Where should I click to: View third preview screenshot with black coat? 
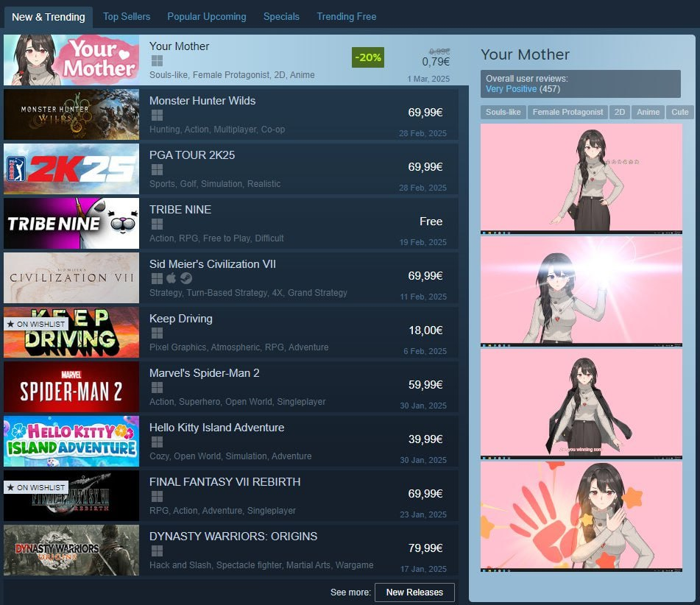[x=581, y=404]
